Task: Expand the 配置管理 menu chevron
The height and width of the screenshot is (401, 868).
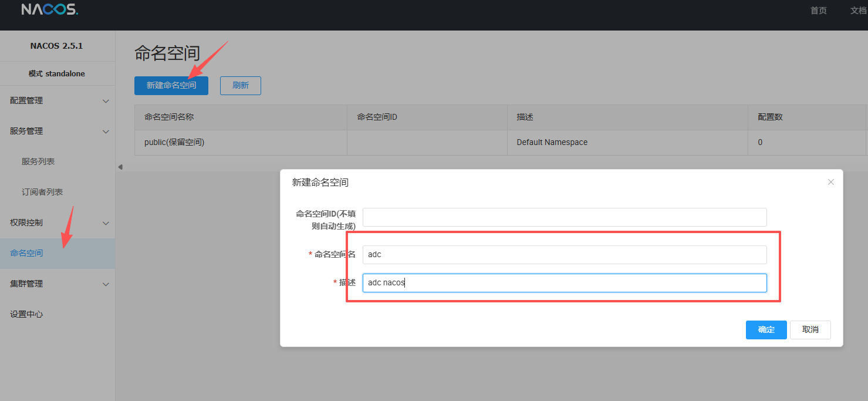Action: tap(106, 101)
